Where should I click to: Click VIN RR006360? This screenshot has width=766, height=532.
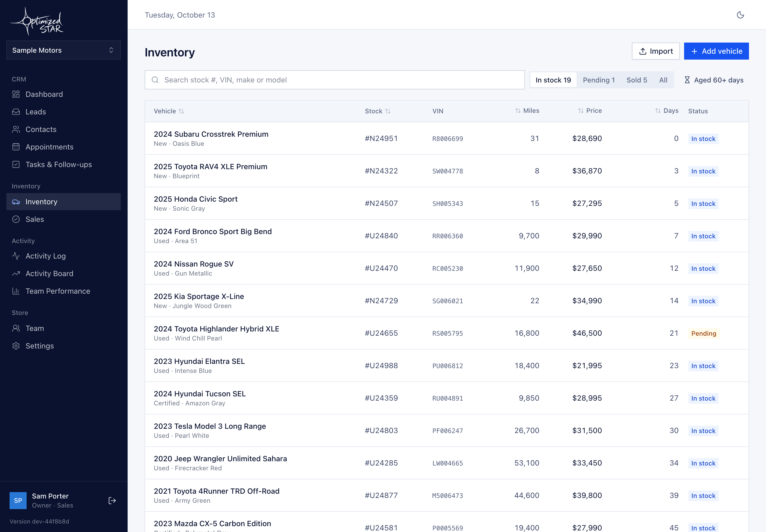(447, 236)
